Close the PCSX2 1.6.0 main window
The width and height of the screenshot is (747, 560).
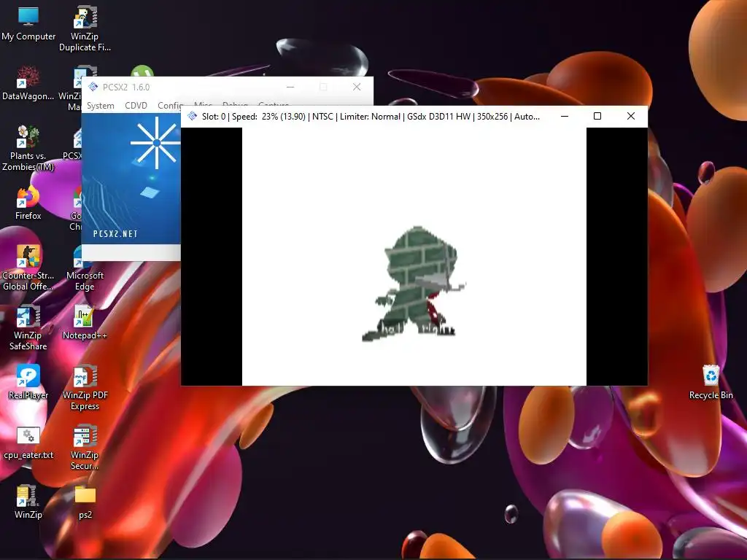click(x=356, y=87)
